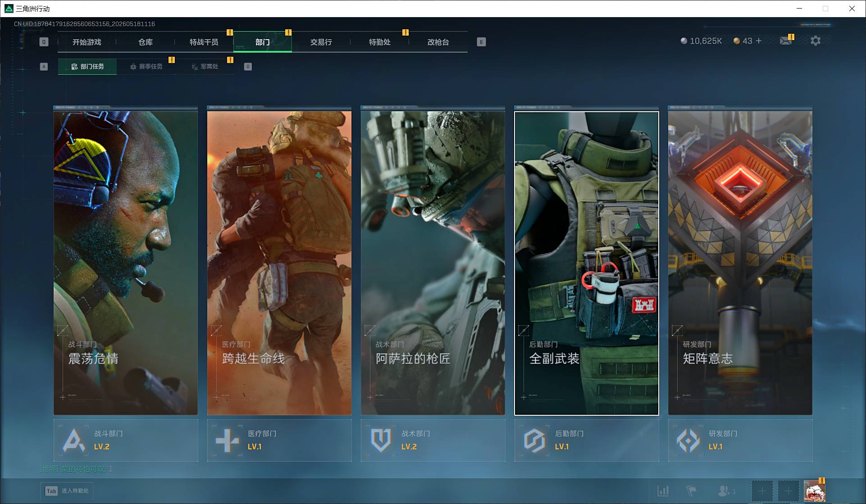Open the 军需处 sub-tab
866x504 pixels.
pos(205,67)
